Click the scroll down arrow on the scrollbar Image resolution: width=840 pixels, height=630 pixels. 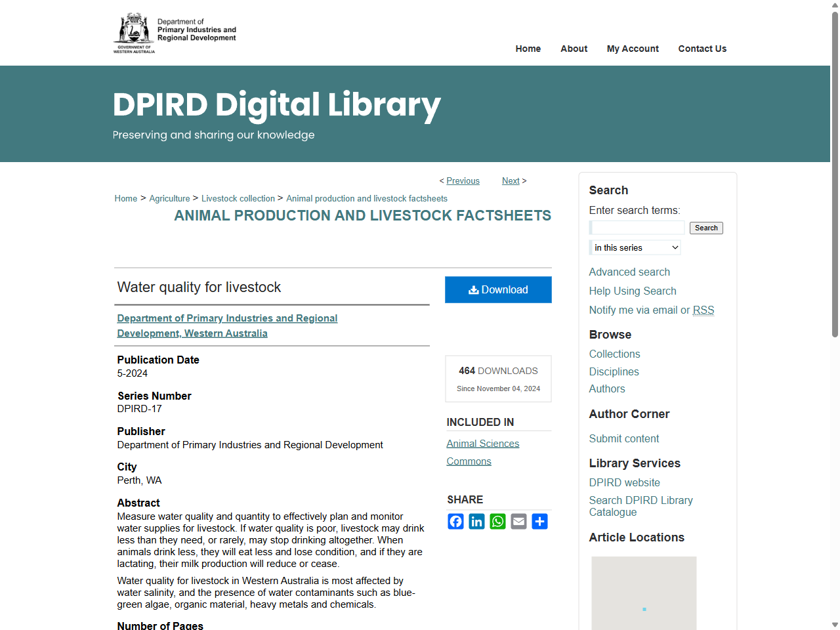835,625
